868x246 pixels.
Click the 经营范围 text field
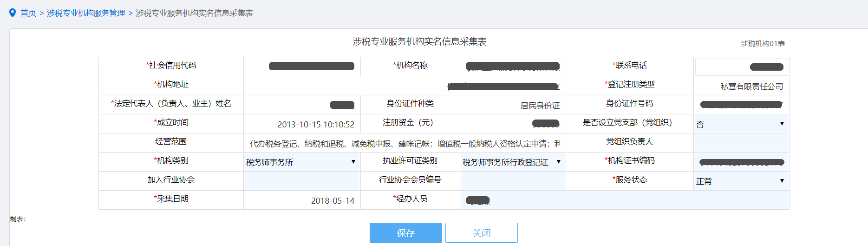point(404,143)
